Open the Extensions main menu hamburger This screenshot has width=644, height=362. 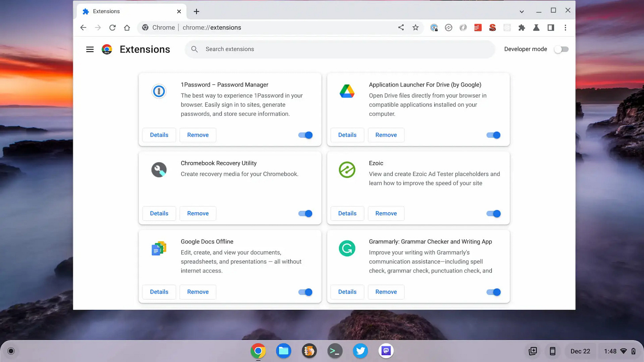(90, 49)
